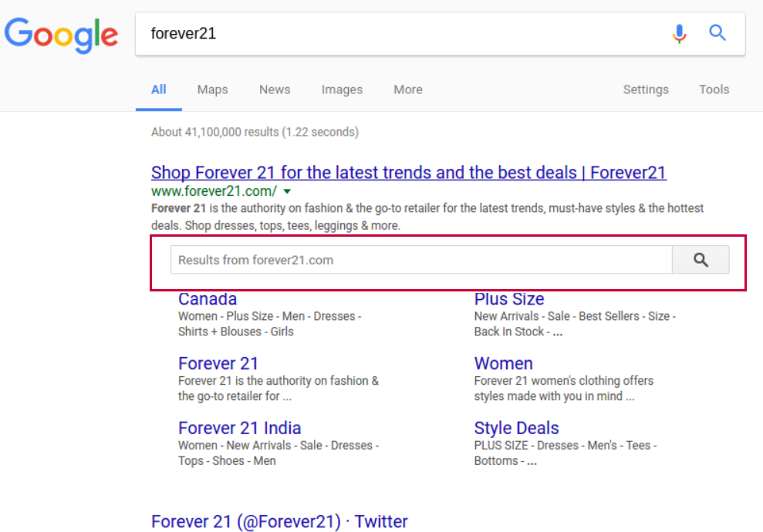Activate voice search microphone icon
Screen dimensions: 763x532
(680, 34)
